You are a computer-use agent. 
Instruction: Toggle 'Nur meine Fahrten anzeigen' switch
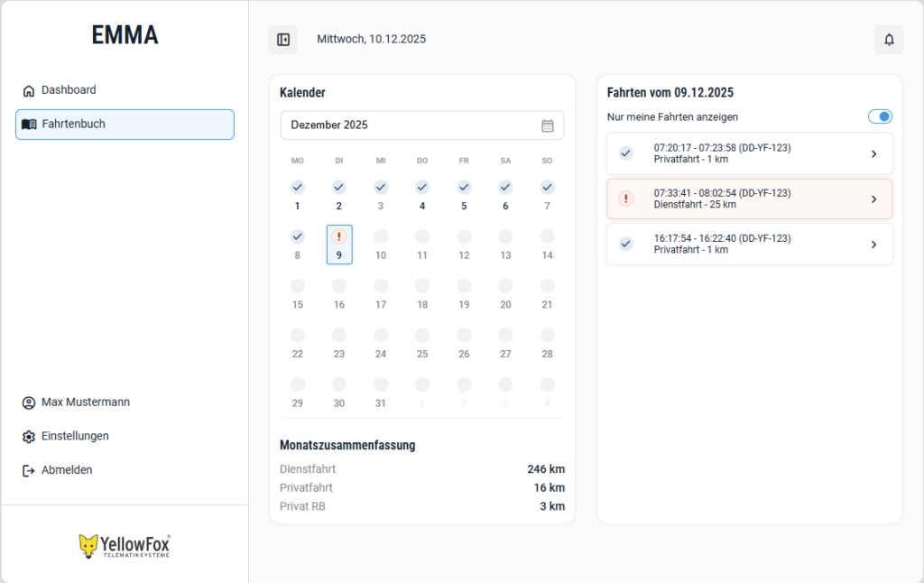click(x=880, y=116)
